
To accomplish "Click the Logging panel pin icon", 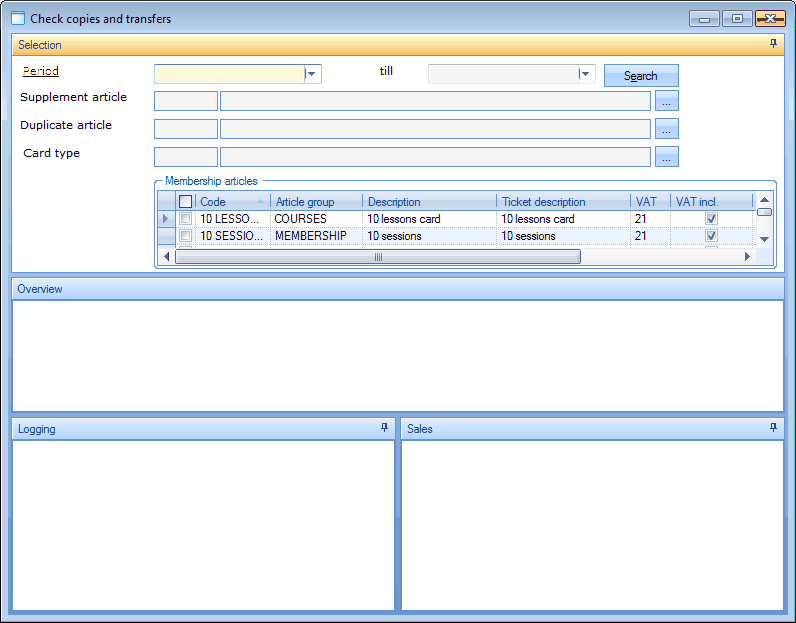I will point(384,428).
